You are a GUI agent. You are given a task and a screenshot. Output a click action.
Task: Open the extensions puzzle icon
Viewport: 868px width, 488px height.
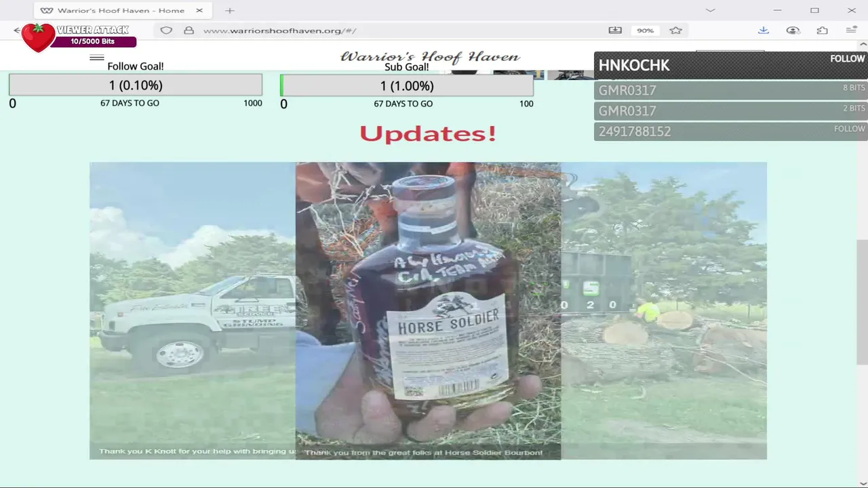[x=823, y=30]
